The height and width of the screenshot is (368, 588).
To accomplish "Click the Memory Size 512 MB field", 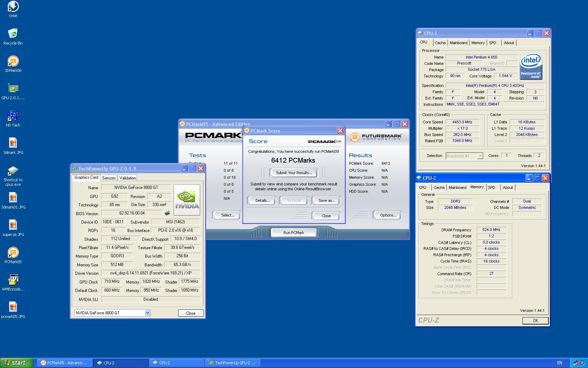I will [117, 265].
